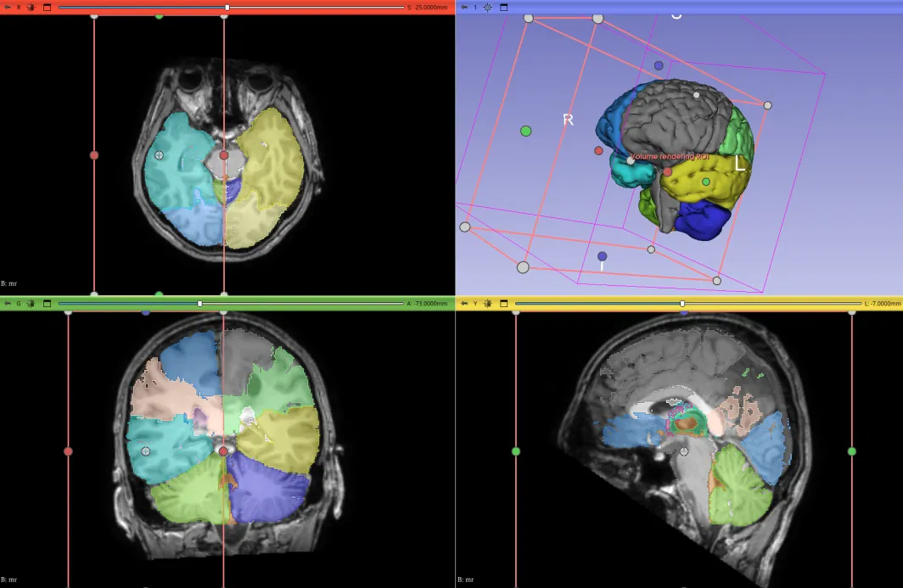Expand green view controls with its pushpin
Viewport: 903px width, 588px height.
[x=8, y=303]
